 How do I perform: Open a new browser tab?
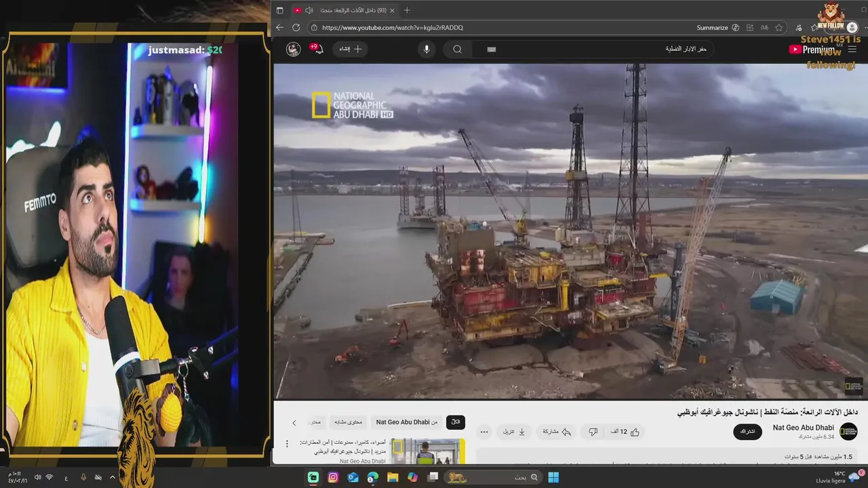pos(407,10)
